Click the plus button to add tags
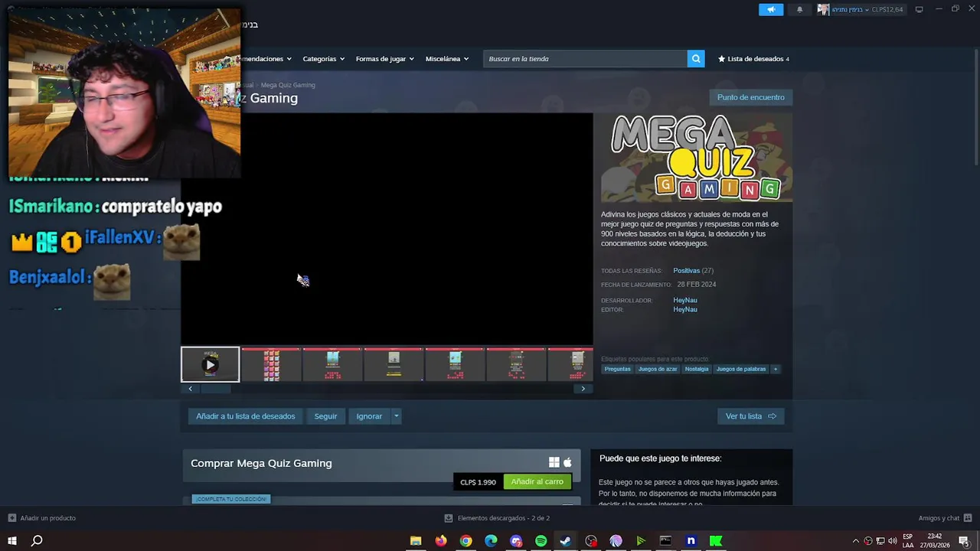This screenshot has width=980, height=551. tap(775, 369)
